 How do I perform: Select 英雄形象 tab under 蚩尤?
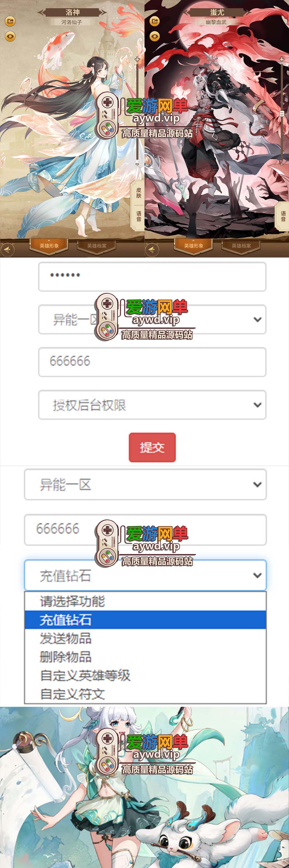coord(193,246)
